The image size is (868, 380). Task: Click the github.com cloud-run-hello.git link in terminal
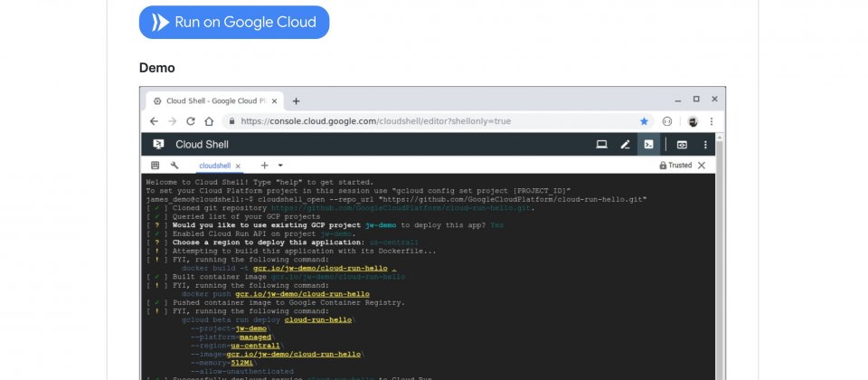pos(401,208)
